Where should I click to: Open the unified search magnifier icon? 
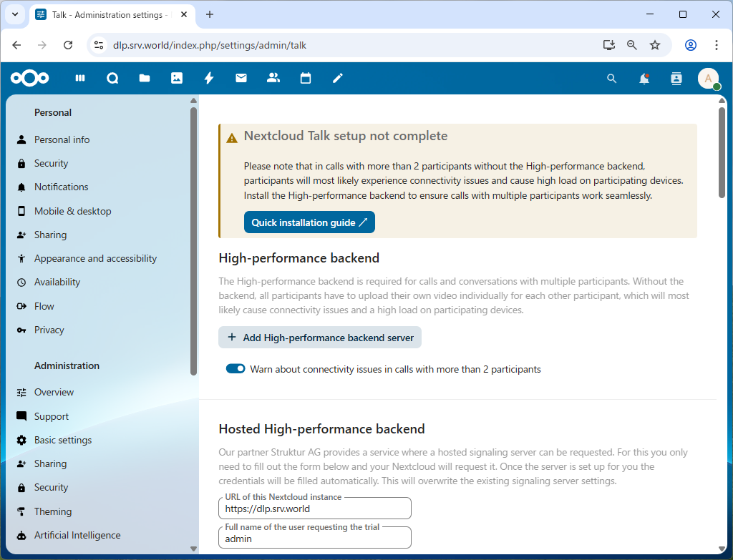point(611,79)
